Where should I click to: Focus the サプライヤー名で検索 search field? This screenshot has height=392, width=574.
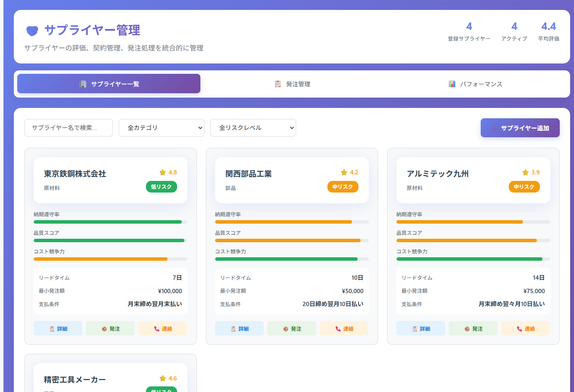68,128
